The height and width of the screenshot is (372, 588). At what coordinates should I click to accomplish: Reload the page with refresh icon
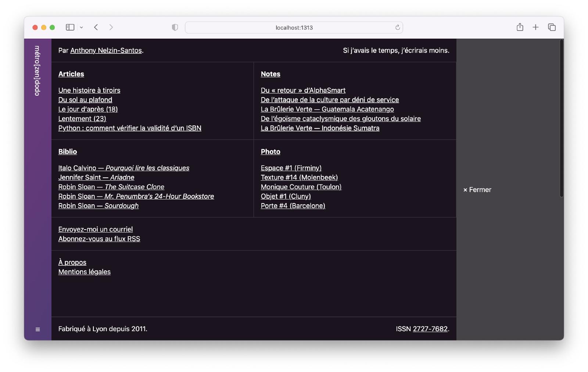click(x=397, y=28)
